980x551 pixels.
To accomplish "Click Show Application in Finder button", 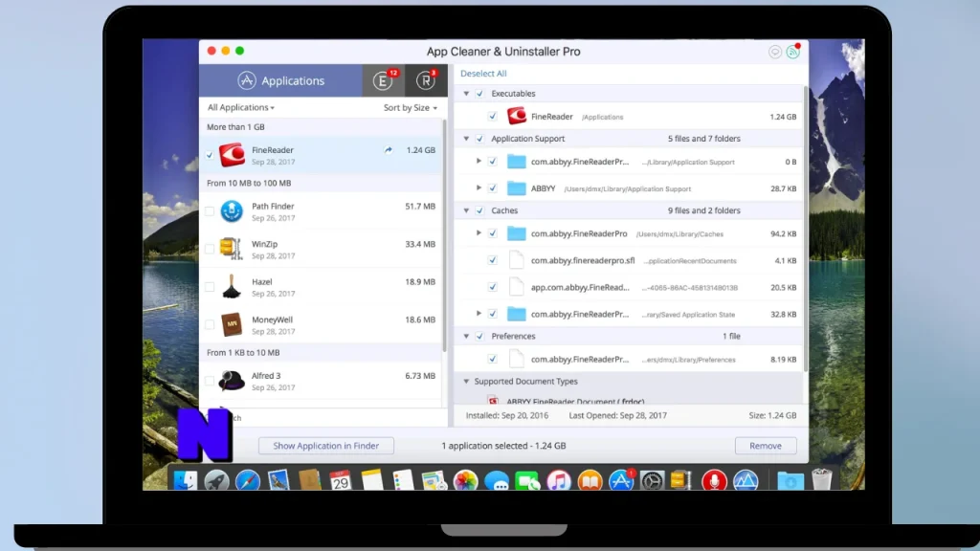I will [x=325, y=446].
